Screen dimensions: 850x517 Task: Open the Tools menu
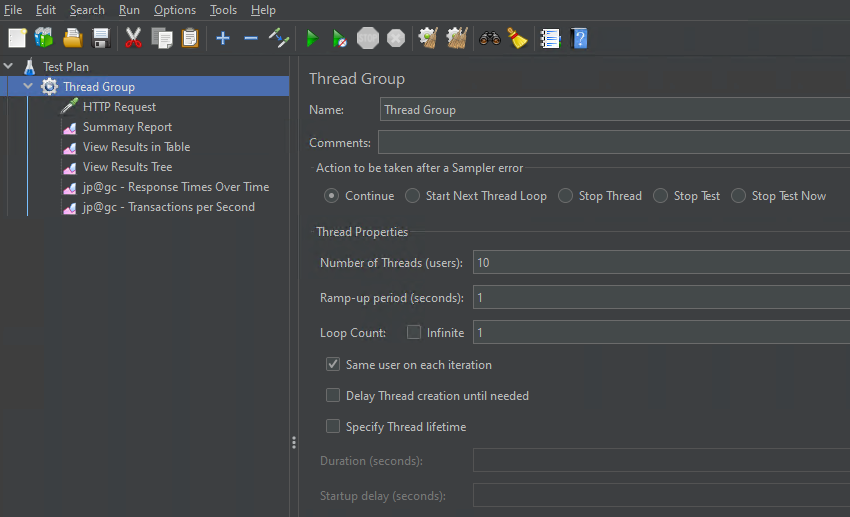click(223, 10)
